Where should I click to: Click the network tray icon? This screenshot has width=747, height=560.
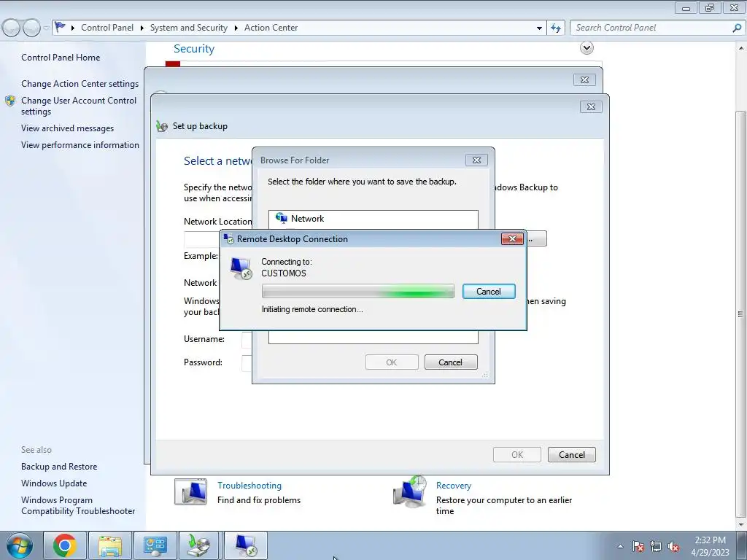(656, 546)
